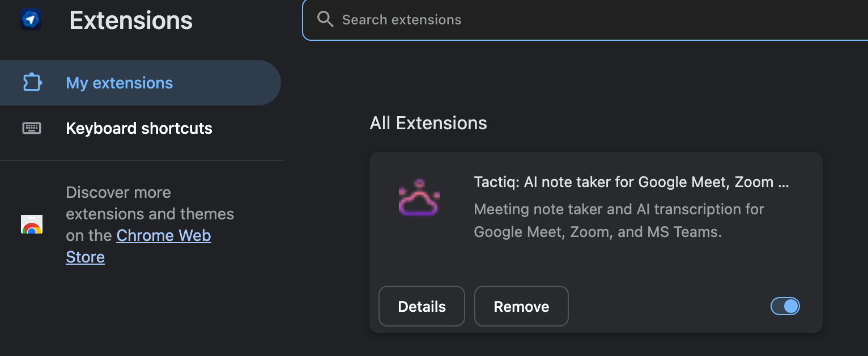The width and height of the screenshot is (868, 356).
Task: Click the browser logo icon beside Extensions title
Action: (x=31, y=20)
